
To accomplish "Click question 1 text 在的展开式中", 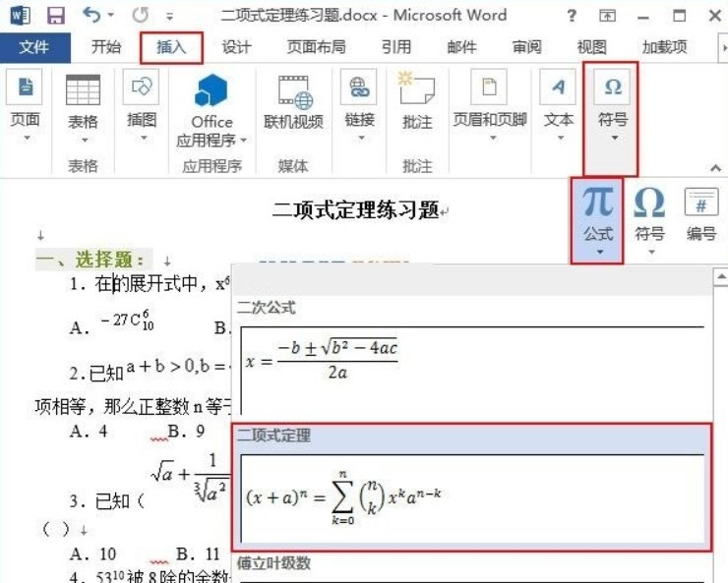I will 146,283.
